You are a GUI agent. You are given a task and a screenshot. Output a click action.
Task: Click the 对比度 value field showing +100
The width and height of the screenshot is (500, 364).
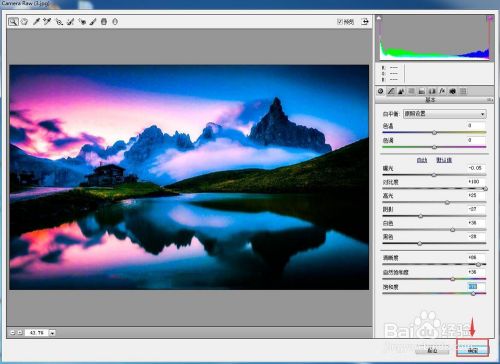(476, 182)
